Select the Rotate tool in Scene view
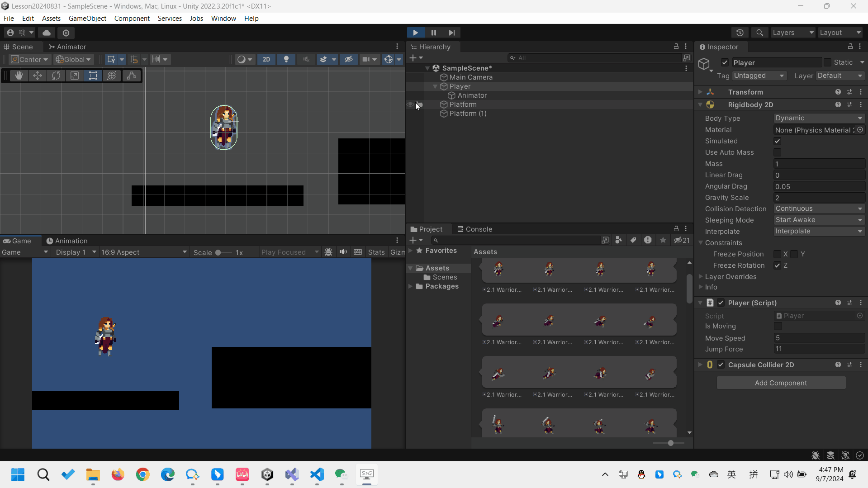The height and width of the screenshot is (488, 868). click(x=56, y=76)
